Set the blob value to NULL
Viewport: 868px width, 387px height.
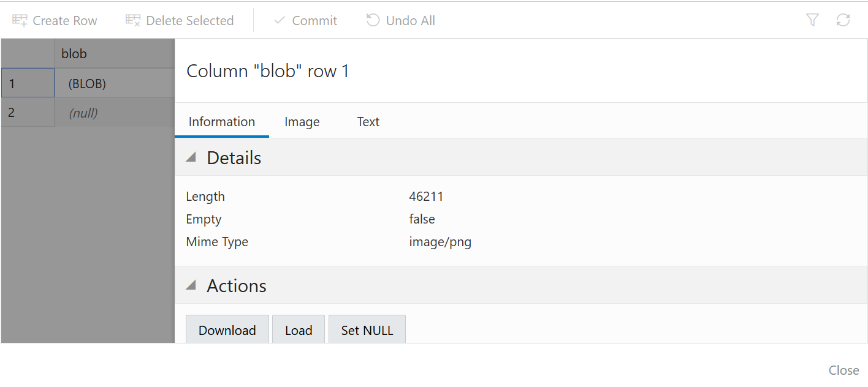coord(367,329)
